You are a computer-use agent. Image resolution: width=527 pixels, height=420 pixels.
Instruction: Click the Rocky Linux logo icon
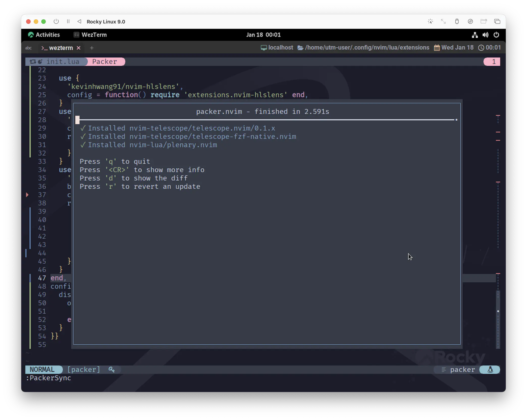click(x=30, y=35)
